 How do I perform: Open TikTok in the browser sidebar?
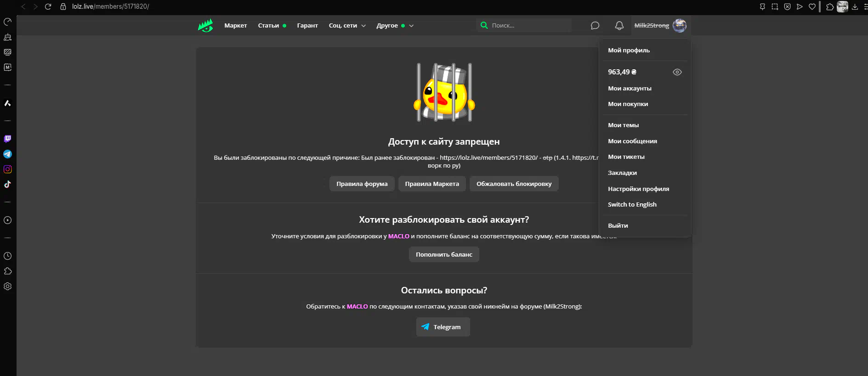pos(7,185)
